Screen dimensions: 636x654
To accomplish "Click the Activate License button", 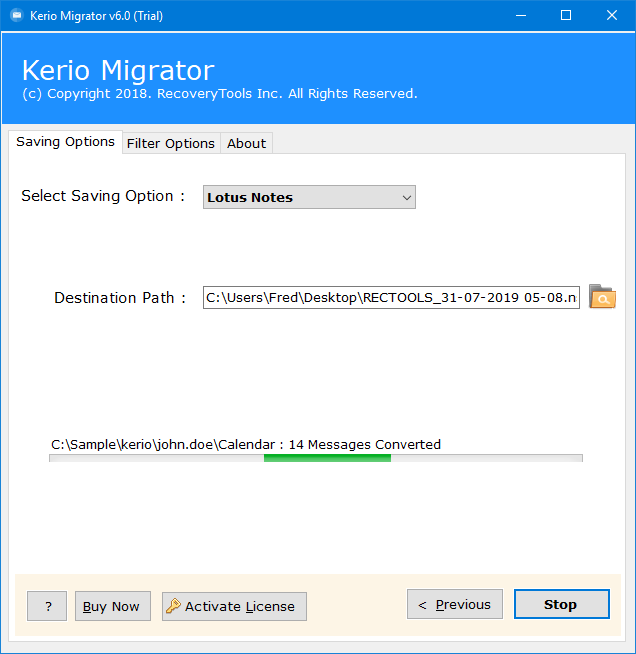I will point(234,606).
